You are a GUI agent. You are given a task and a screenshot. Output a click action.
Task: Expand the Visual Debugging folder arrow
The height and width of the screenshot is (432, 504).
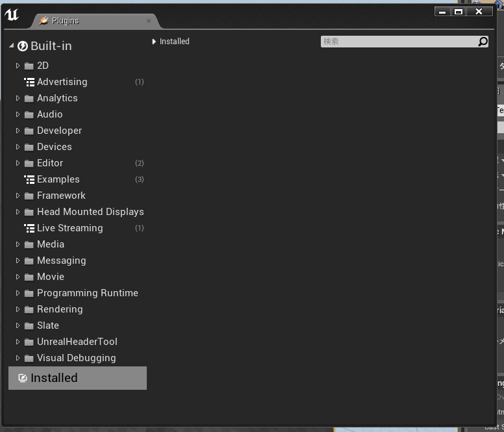[18, 358]
